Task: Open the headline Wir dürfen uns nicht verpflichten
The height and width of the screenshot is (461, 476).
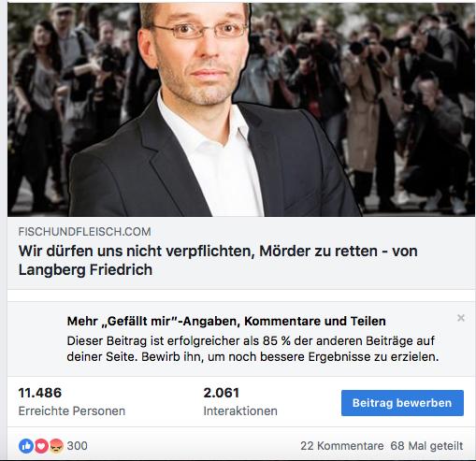Action: coord(218,260)
